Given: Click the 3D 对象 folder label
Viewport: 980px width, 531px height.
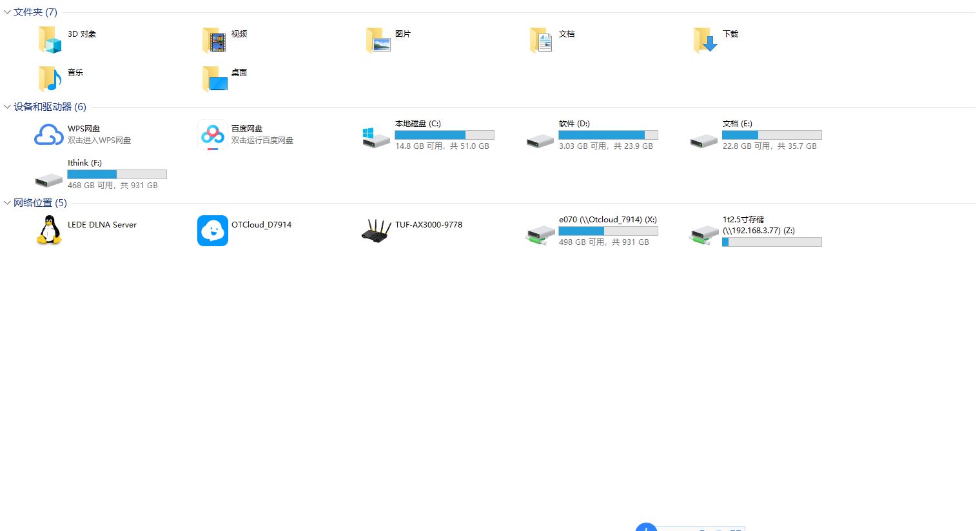Looking at the screenshot, I should coord(82,34).
